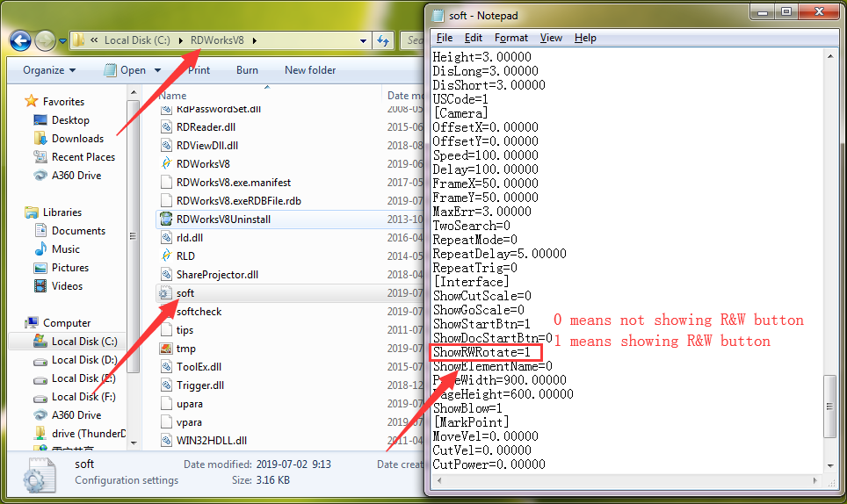
Task: Place cursor in ShowRWRotate=1 line
Action: 481,352
